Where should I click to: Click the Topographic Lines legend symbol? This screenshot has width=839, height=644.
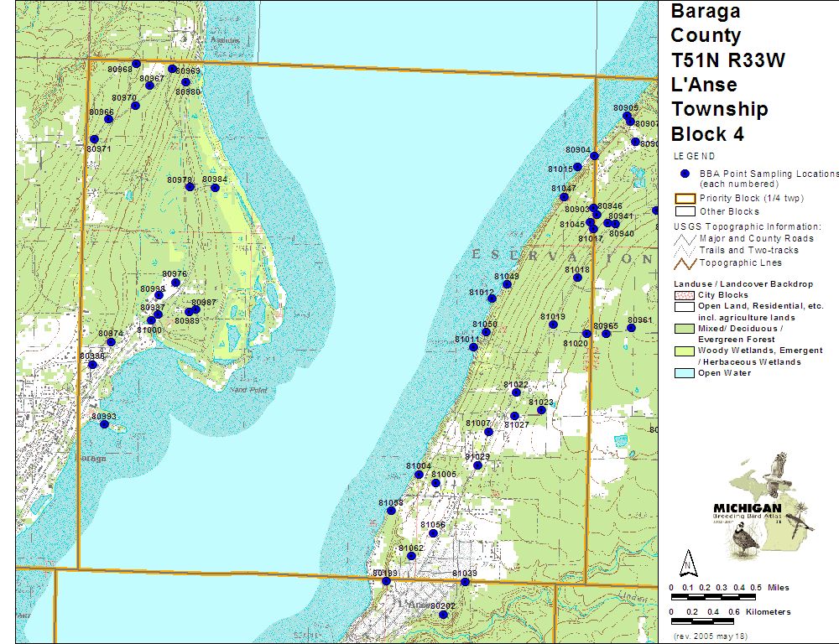(x=685, y=262)
